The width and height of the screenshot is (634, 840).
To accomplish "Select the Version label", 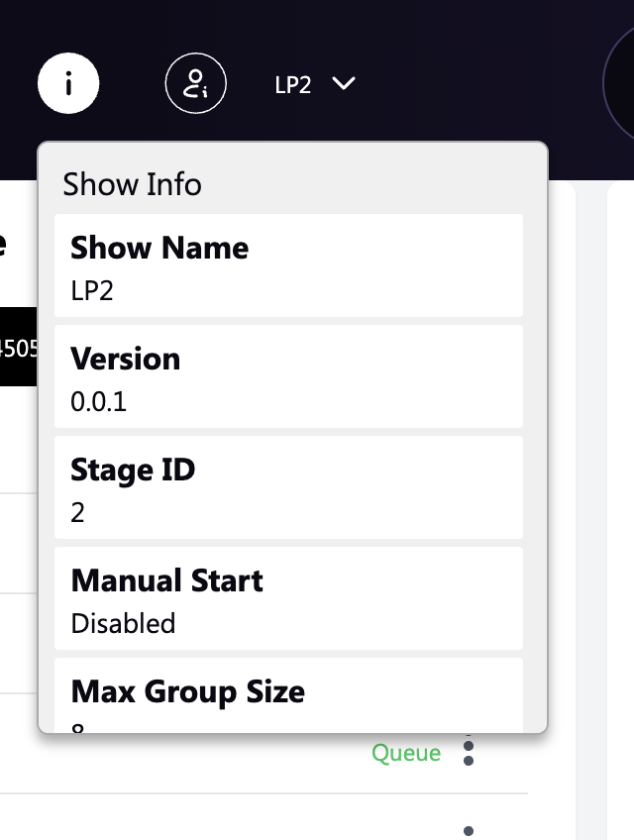I will [x=126, y=359].
